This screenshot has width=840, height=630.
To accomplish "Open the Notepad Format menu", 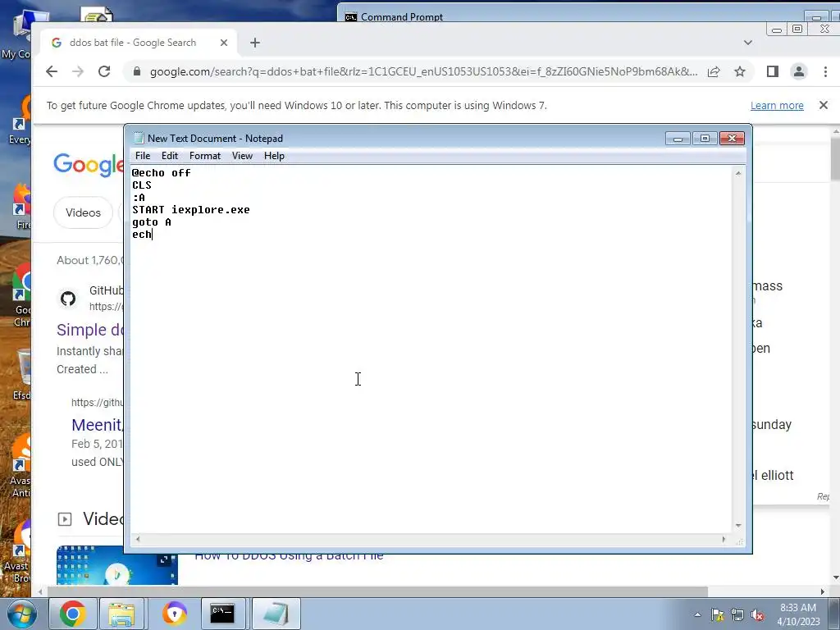I will (x=204, y=156).
